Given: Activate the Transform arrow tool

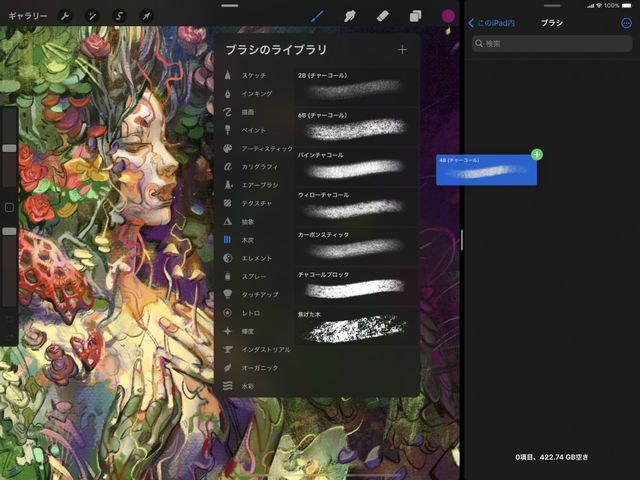Looking at the screenshot, I should (x=146, y=16).
